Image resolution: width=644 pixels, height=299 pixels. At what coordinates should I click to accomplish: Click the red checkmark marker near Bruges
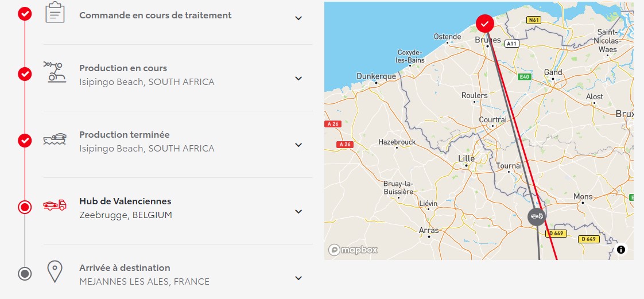[485, 24]
